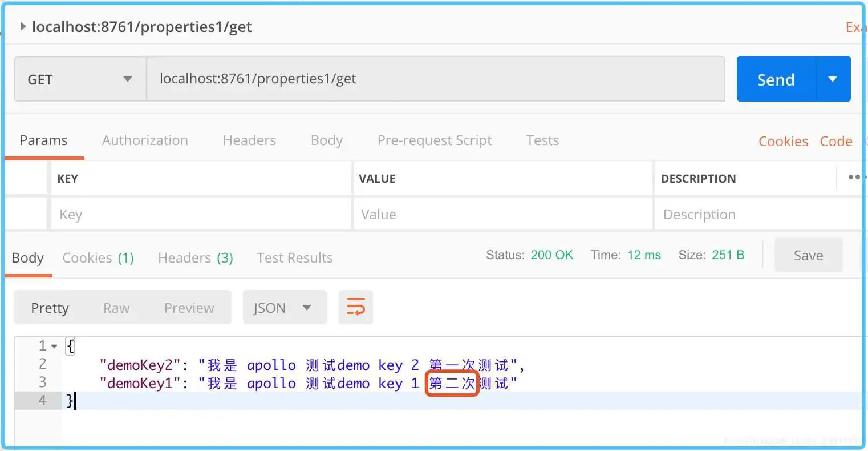Viewport: 868px width, 451px height.
Task: Expand the request name disclosure triangle
Action: (23, 26)
